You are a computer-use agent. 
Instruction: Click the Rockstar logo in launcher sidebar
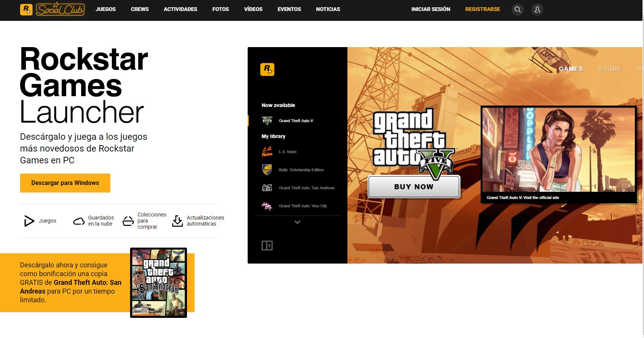click(267, 69)
